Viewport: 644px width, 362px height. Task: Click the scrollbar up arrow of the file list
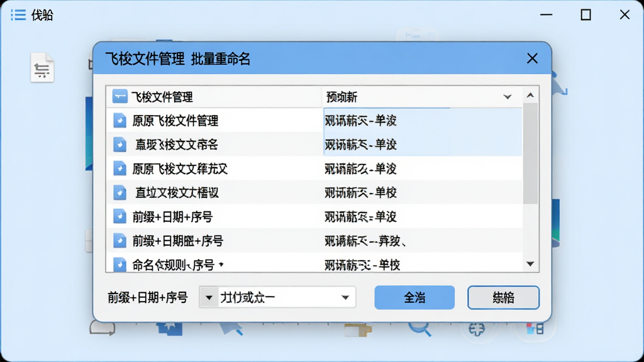pyautogui.click(x=530, y=96)
